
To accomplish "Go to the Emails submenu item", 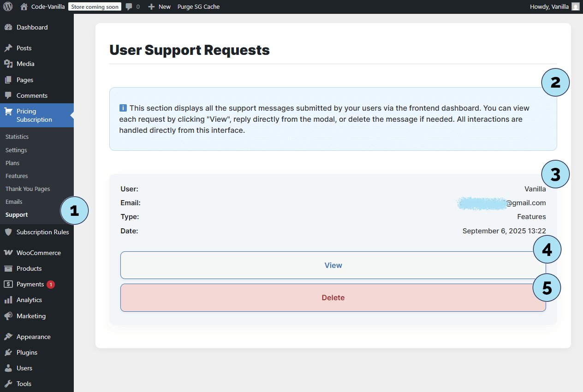I will tap(14, 202).
